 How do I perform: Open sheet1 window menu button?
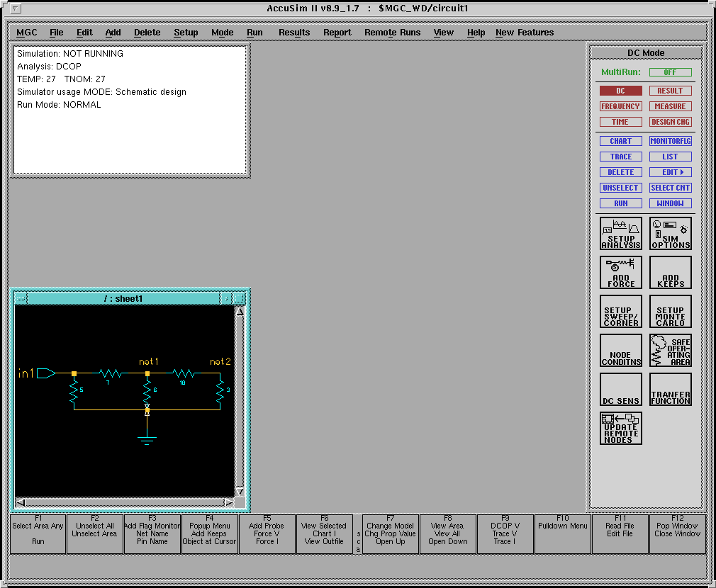pyautogui.click(x=21, y=299)
